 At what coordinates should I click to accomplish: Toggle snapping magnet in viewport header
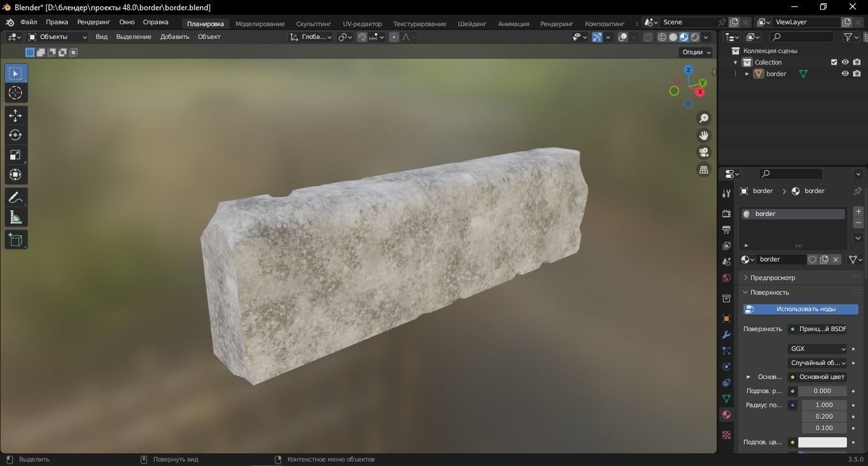362,37
